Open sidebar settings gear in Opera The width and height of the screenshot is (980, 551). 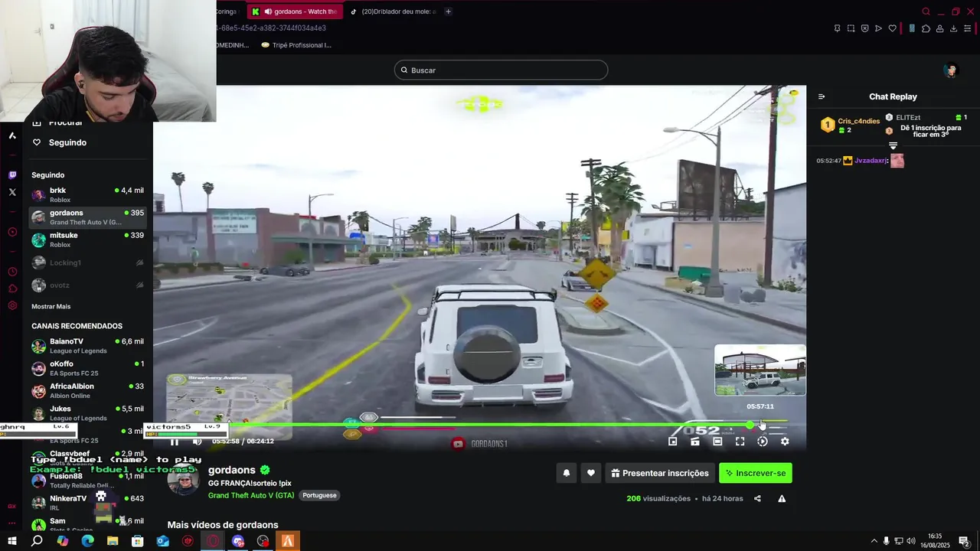[12, 305]
